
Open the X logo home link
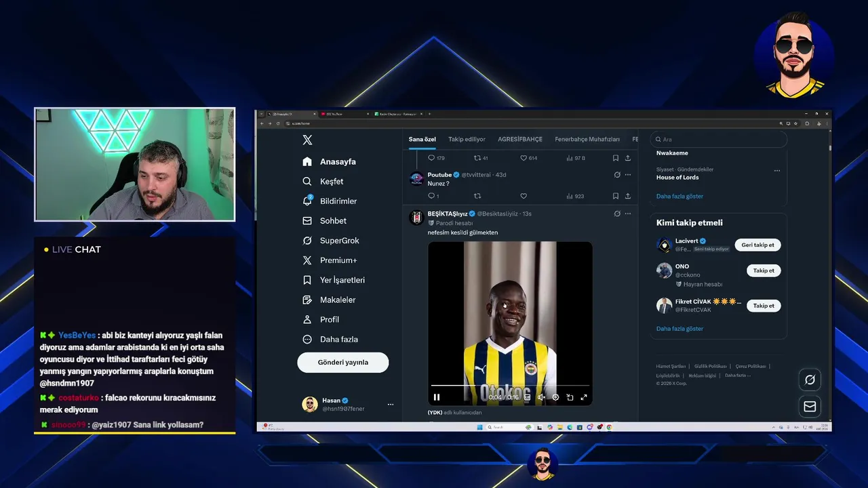(x=307, y=140)
